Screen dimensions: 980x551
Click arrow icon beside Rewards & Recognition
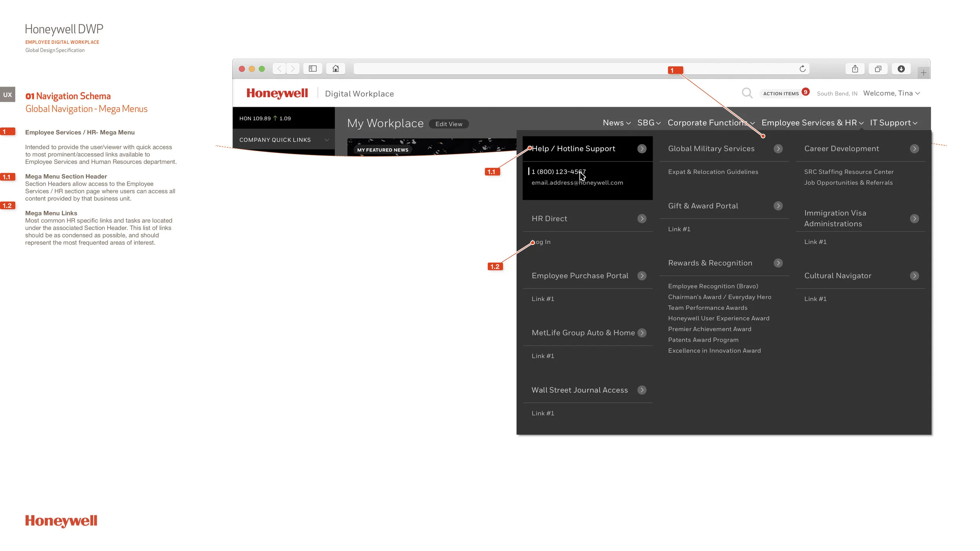778,263
